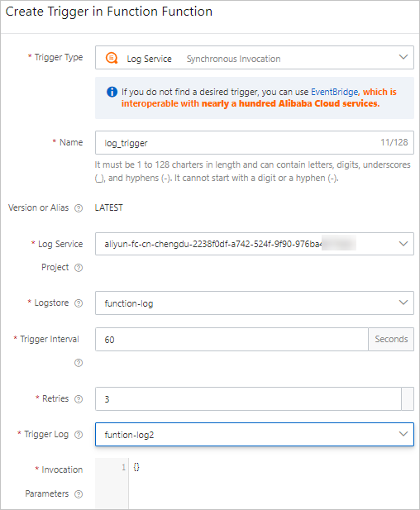Click help icon next to Version or Alias

coord(79,208)
